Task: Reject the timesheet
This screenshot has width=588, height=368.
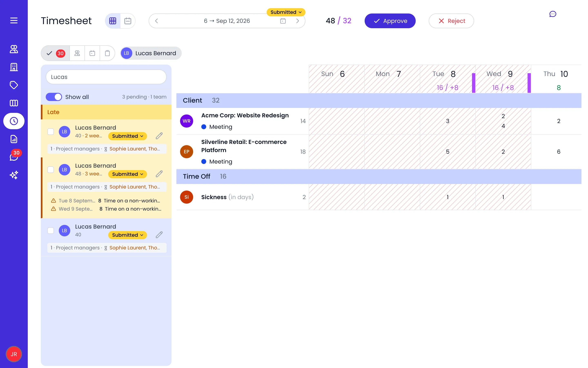Action: (451, 21)
